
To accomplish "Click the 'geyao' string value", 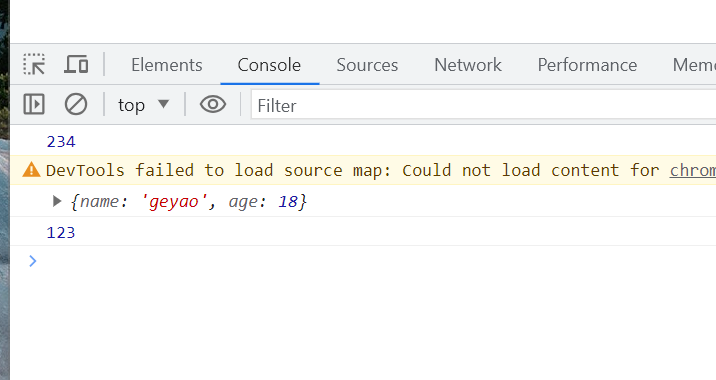I will tap(174, 201).
